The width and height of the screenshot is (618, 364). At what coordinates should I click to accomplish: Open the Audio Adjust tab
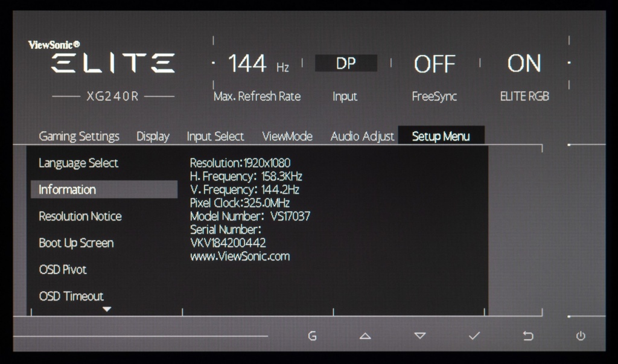coord(362,136)
